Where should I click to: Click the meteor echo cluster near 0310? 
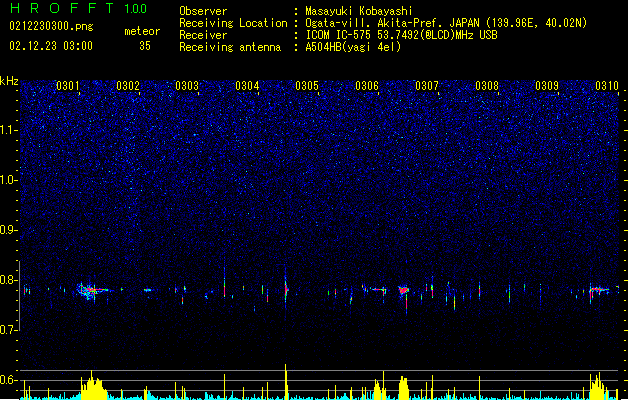[x=599, y=290]
